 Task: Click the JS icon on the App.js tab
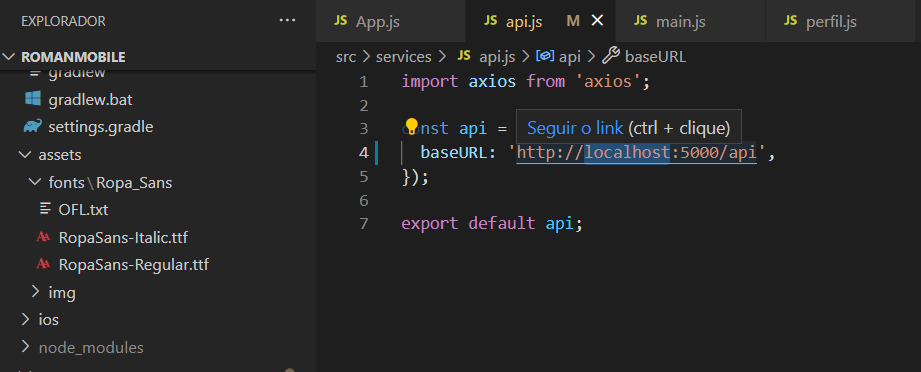pos(341,21)
